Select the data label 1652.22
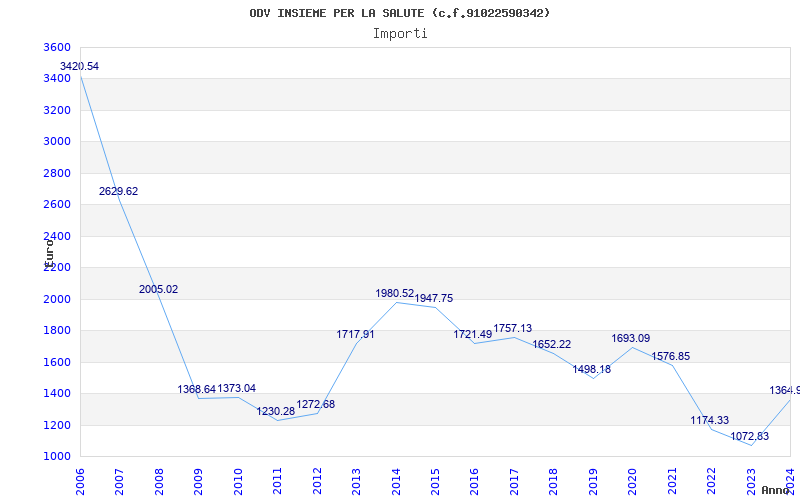The width and height of the screenshot is (800, 500). (x=552, y=344)
